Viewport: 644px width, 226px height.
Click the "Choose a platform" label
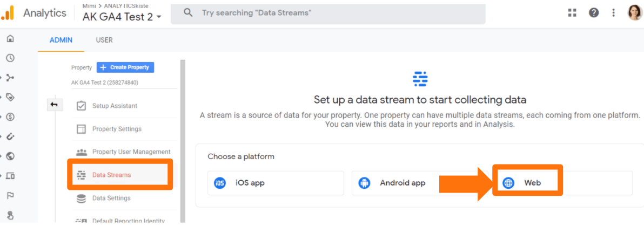click(x=240, y=156)
